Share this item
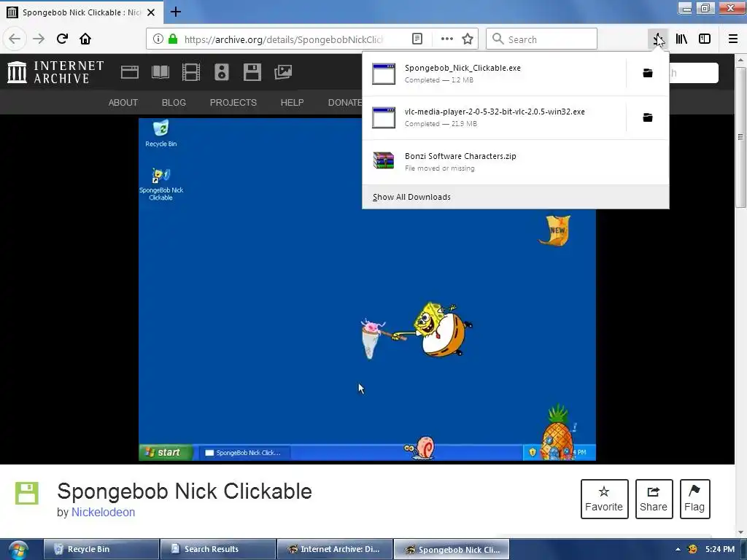 coord(654,499)
